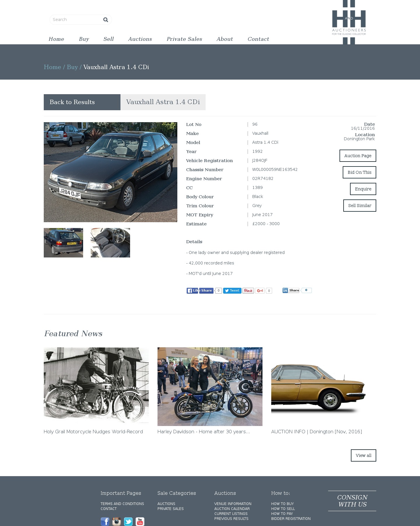This screenshot has width=420, height=526.
Task: Open Bidder Registration footer link
Action: pos(291,519)
